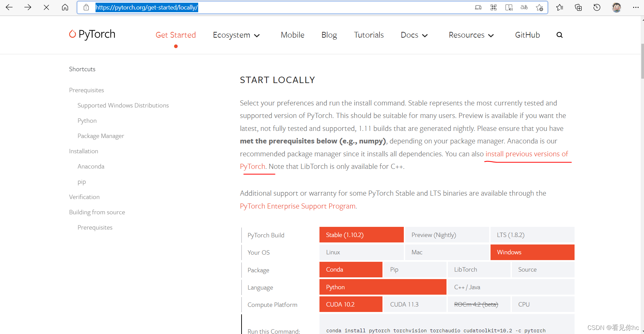The height and width of the screenshot is (334, 644).
Task: Go forward with the browser forward arrow
Action: (x=28, y=7)
